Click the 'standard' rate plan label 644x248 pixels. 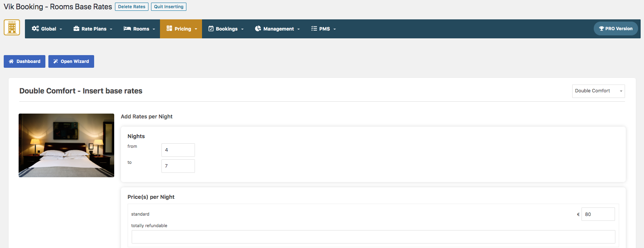140,214
